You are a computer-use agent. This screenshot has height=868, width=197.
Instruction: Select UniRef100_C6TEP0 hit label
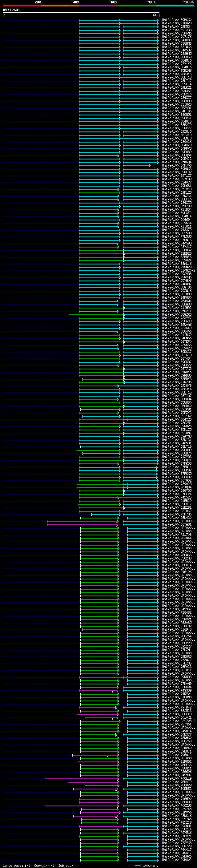click(x=177, y=342)
